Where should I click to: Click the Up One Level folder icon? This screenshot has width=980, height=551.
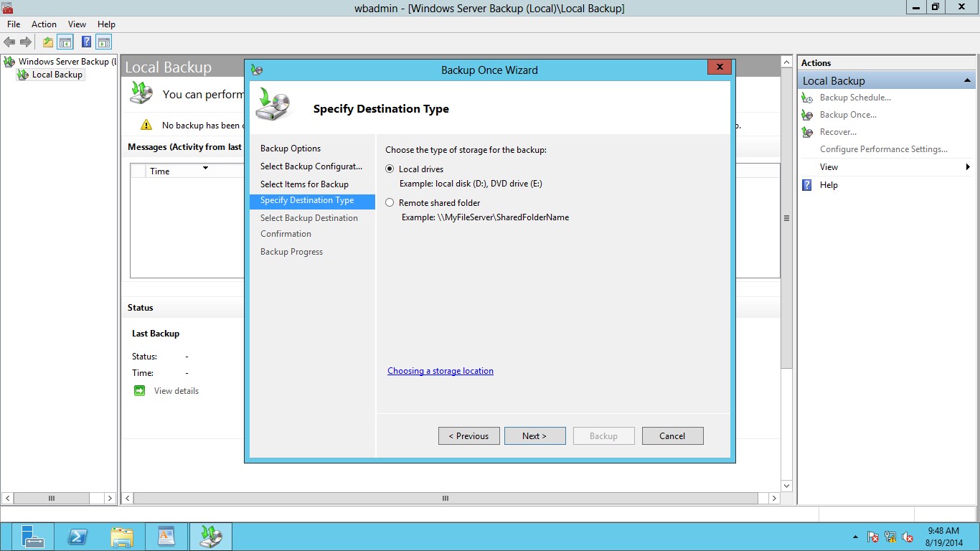click(47, 42)
